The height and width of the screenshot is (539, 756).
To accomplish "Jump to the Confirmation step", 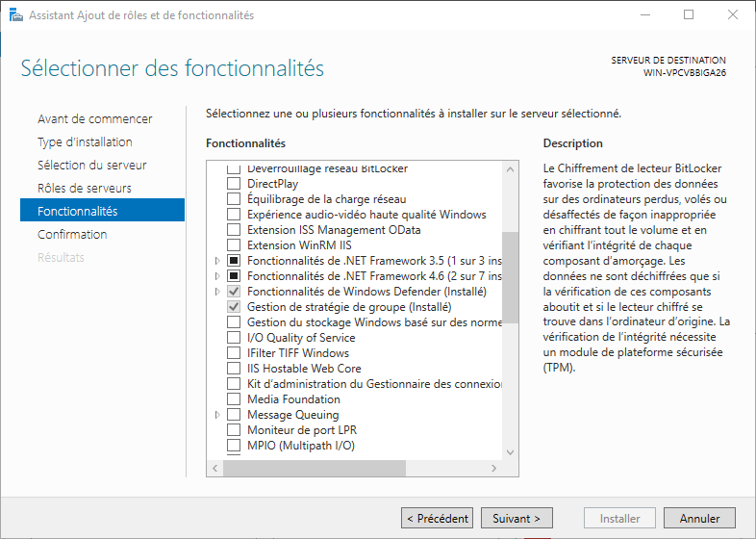I will coord(72,235).
